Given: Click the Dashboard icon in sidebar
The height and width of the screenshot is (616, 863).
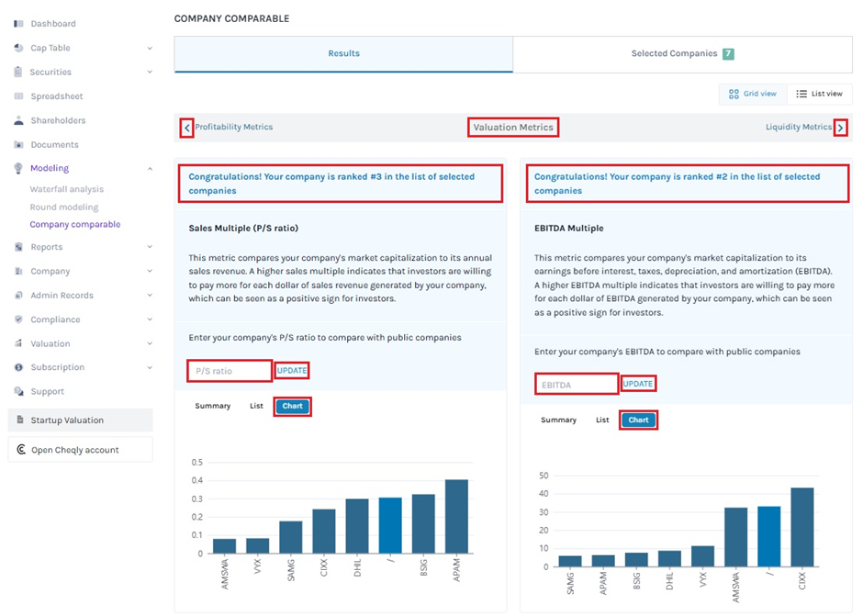Looking at the screenshot, I should [18, 24].
